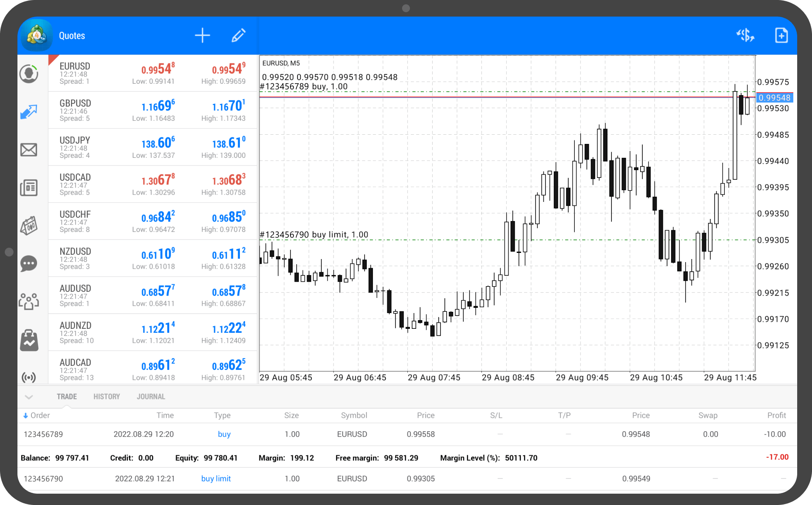812x505 pixels.
Task: Switch to the JOURNAL tab
Action: (151, 397)
